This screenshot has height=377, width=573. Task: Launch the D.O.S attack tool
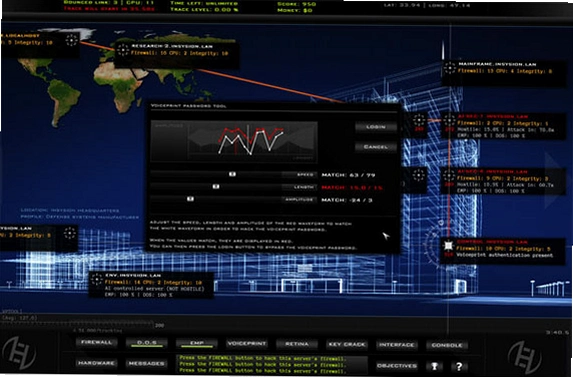(x=147, y=343)
